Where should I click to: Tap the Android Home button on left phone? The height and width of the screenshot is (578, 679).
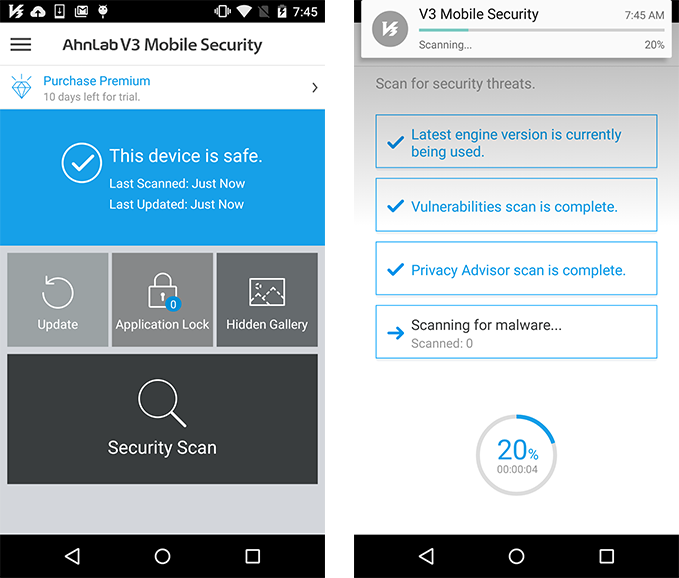(x=162, y=556)
